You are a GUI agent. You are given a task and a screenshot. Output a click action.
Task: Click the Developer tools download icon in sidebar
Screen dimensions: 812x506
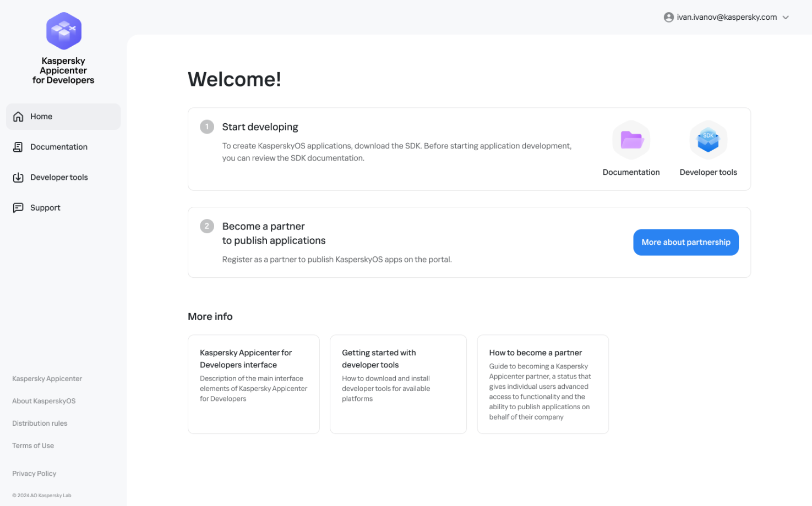18,178
